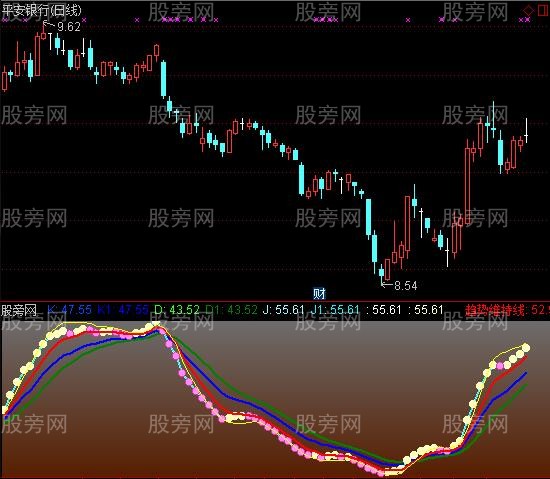Click the red diamond icon at top right
This screenshot has height=479, width=550.
click(x=528, y=11)
